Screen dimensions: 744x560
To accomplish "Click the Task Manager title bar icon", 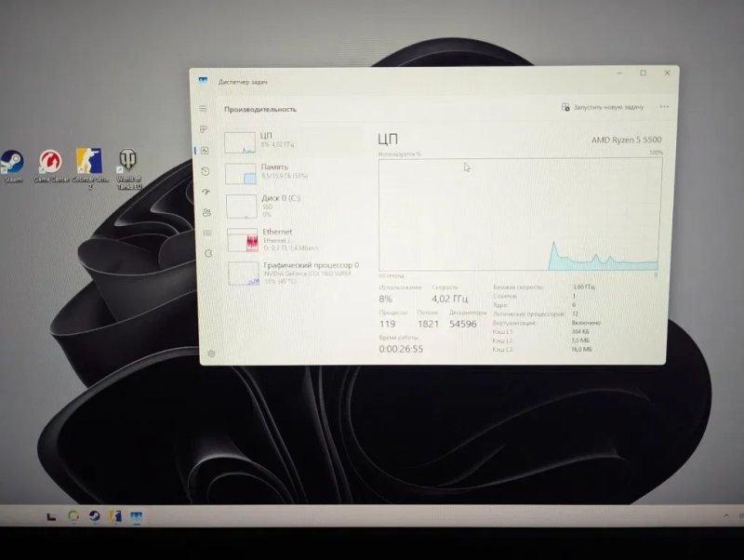I will coord(203,80).
